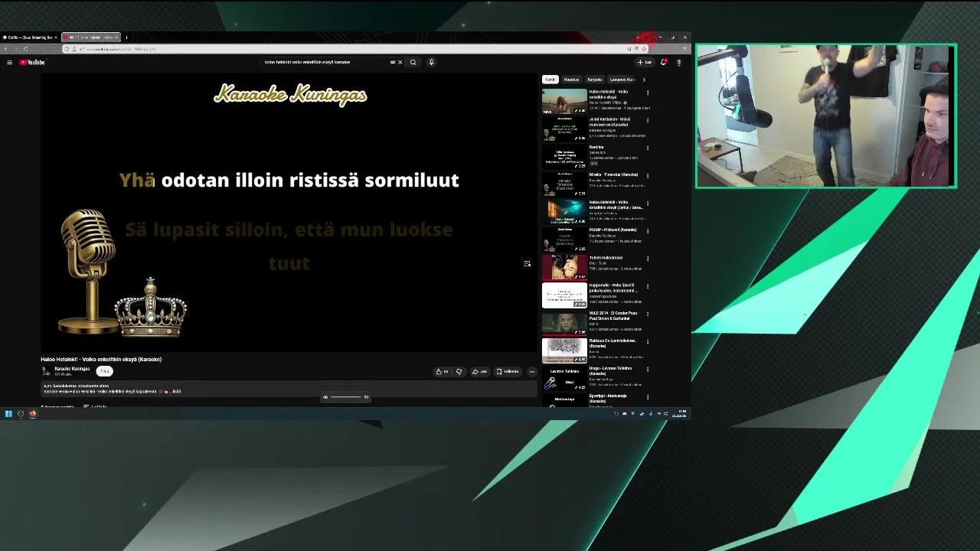Screen dimensions: 980x551
Task: Open Jenni Vartiainen karaoke thumbnail
Action: pyautogui.click(x=564, y=129)
